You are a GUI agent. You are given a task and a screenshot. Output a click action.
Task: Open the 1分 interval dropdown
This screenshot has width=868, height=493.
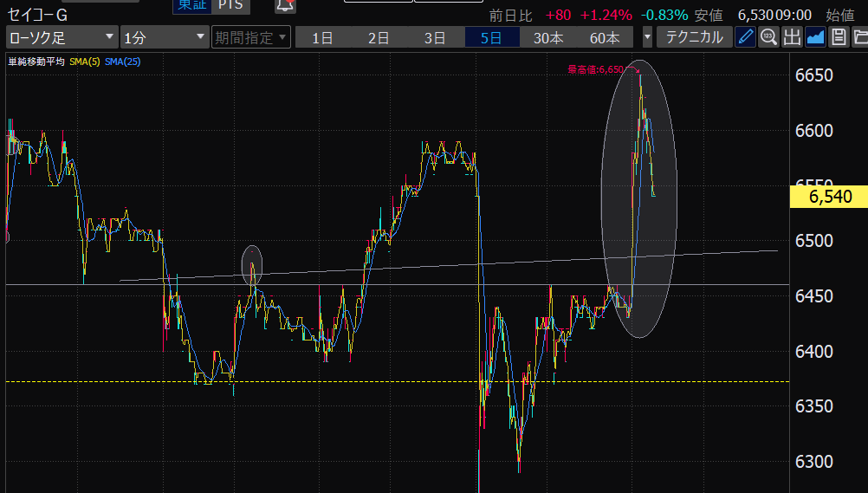coord(165,37)
